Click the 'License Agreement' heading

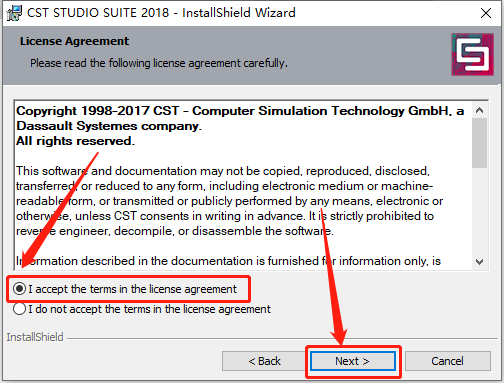pos(74,41)
